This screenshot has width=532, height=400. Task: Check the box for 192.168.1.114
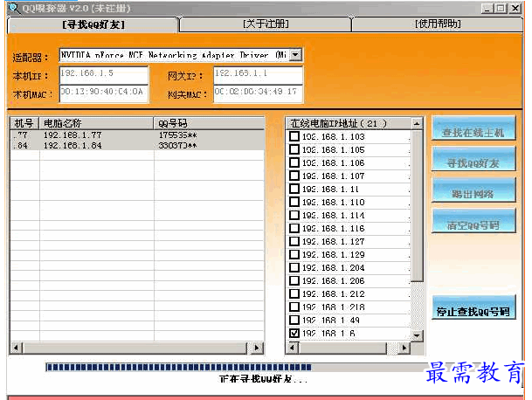[x=294, y=215]
